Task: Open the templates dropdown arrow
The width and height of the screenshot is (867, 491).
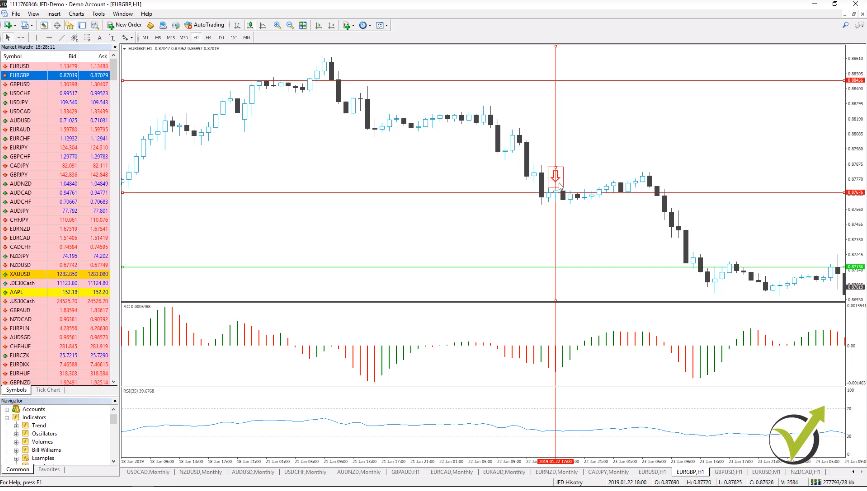Action: tap(387, 26)
